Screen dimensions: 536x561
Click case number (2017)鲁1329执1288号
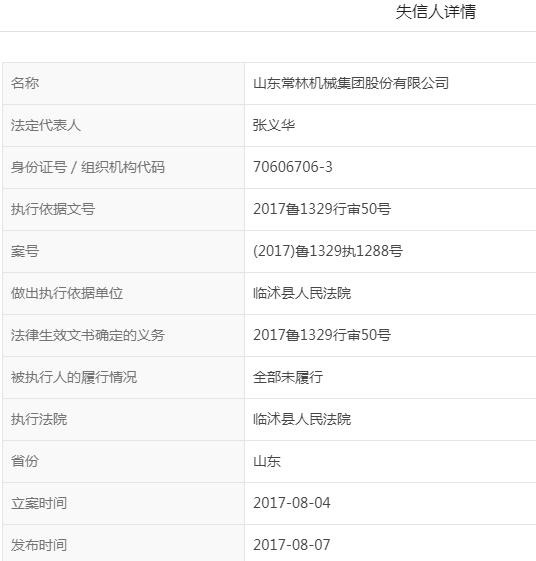(328, 251)
